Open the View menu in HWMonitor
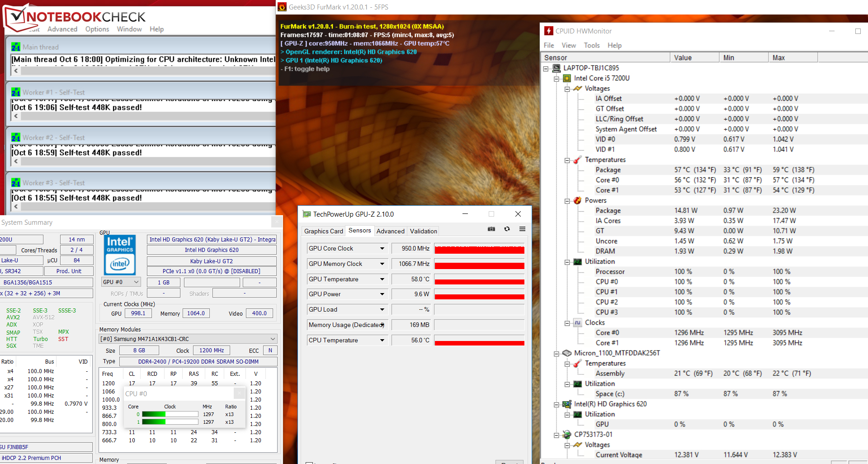The height and width of the screenshot is (464, 868). coord(569,45)
